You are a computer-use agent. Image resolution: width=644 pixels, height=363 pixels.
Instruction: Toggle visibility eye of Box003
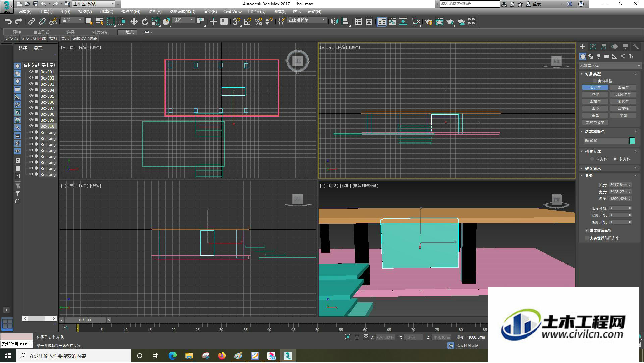(31, 84)
